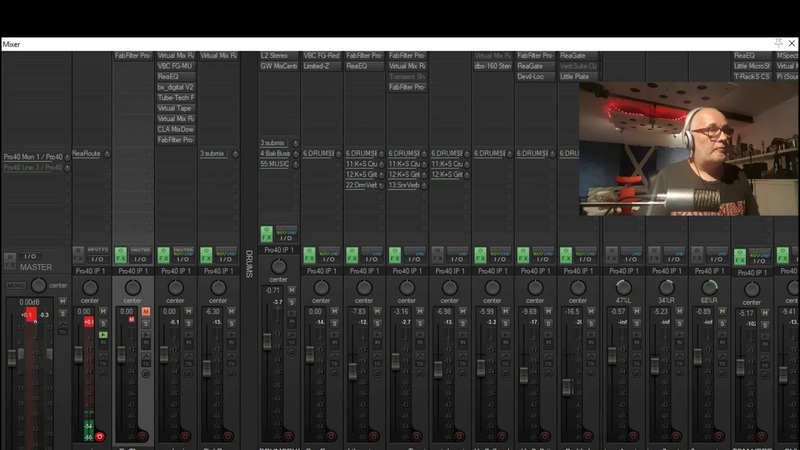Solo the -16.5 volume track
The height and width of the screenshot is (450, 800).
point(591,323)
